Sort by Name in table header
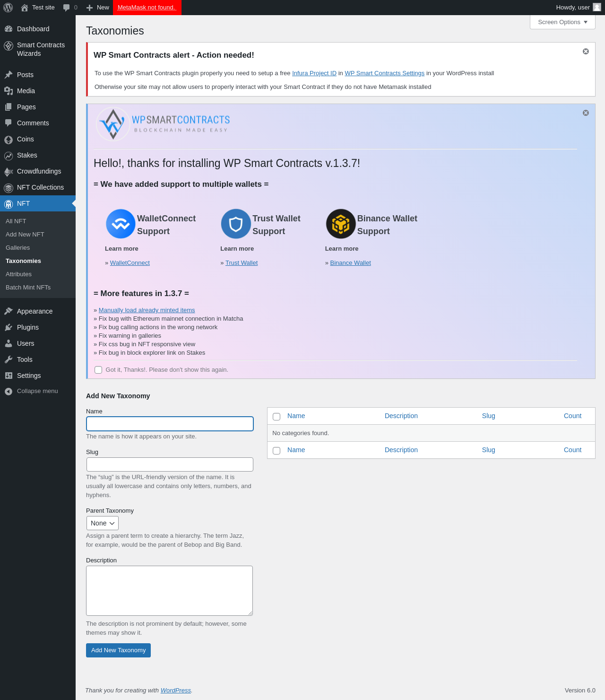Screen dimensions: 605x700 pos(296,416)
